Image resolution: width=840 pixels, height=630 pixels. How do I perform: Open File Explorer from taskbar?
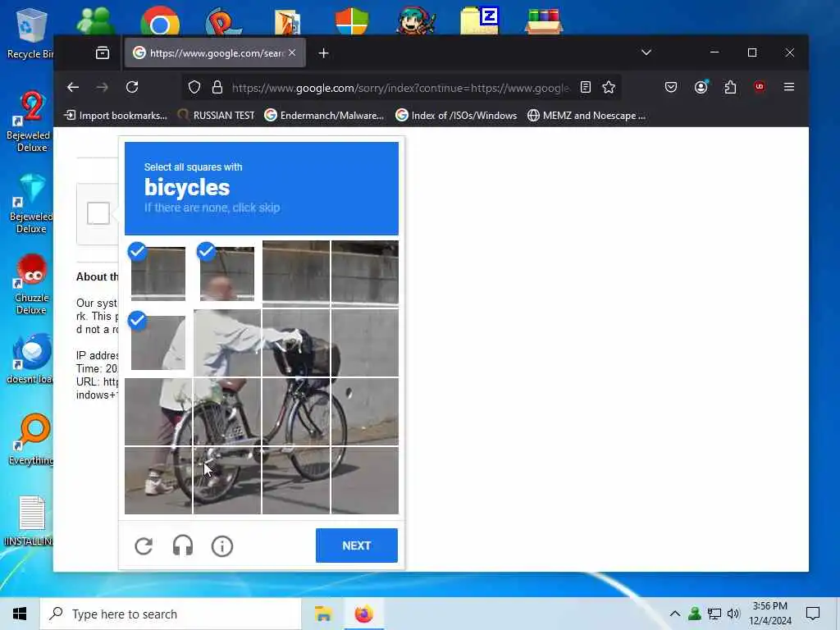coord(323,614)
